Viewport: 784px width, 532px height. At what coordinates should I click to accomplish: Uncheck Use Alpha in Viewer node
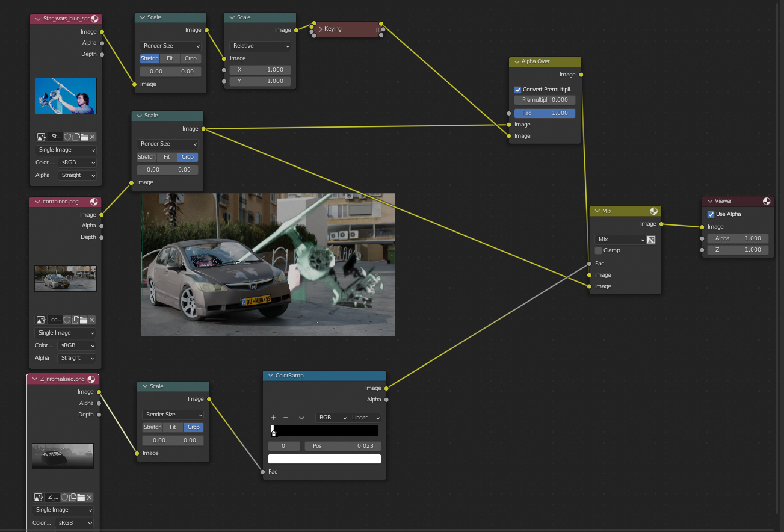711,214
